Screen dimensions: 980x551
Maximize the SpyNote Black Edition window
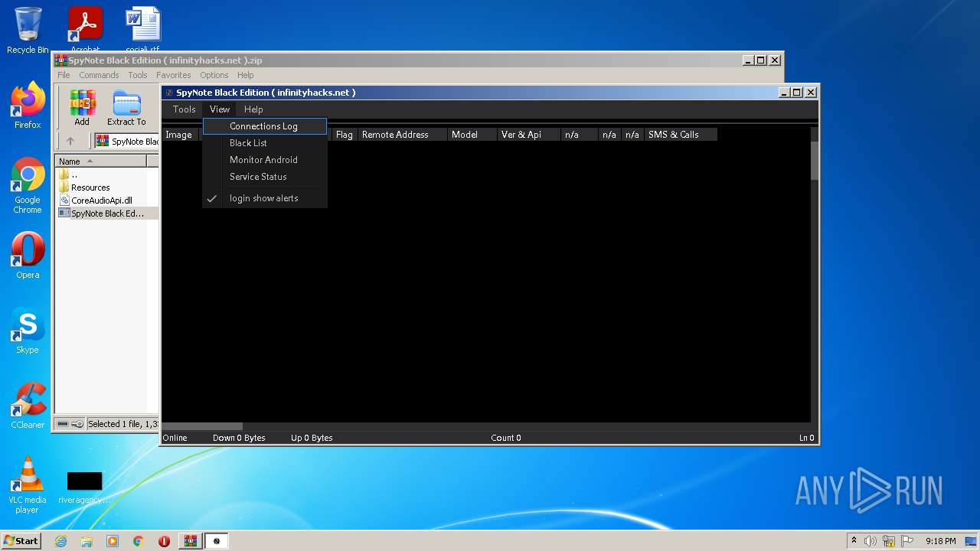point(797,93)
